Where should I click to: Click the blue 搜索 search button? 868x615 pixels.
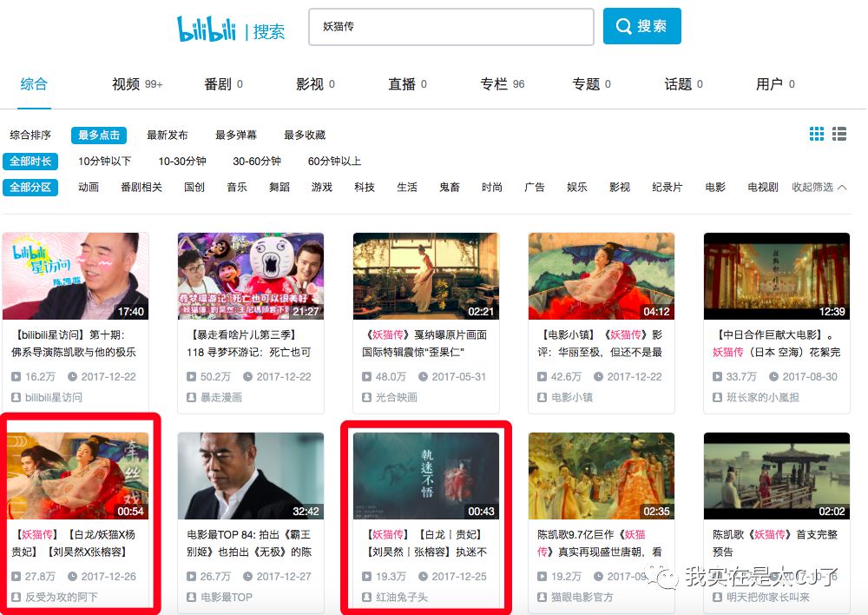[x=641, y=26]
